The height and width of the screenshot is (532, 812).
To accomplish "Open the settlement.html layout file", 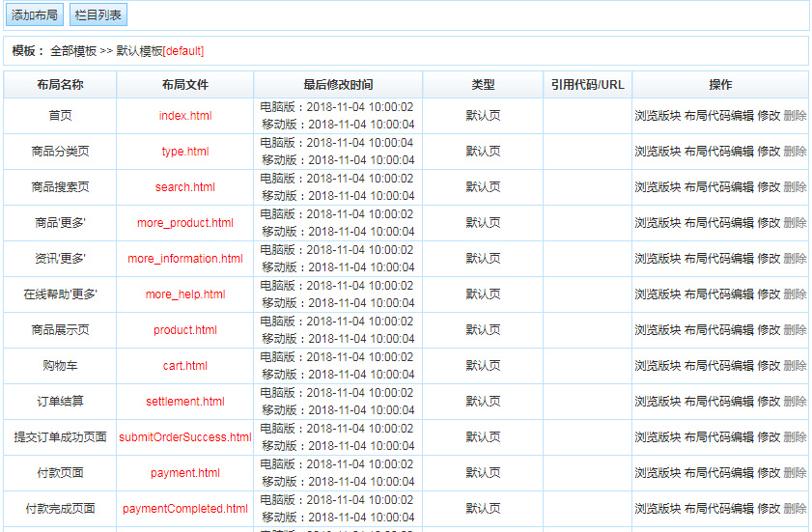I will (185, 402).
